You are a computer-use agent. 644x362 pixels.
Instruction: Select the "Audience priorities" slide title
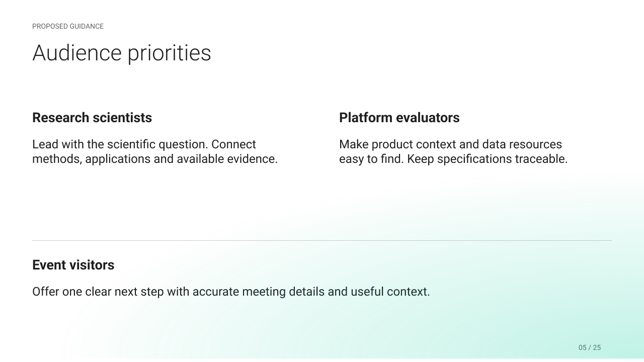pyautogui.click(x=122, y=53)
